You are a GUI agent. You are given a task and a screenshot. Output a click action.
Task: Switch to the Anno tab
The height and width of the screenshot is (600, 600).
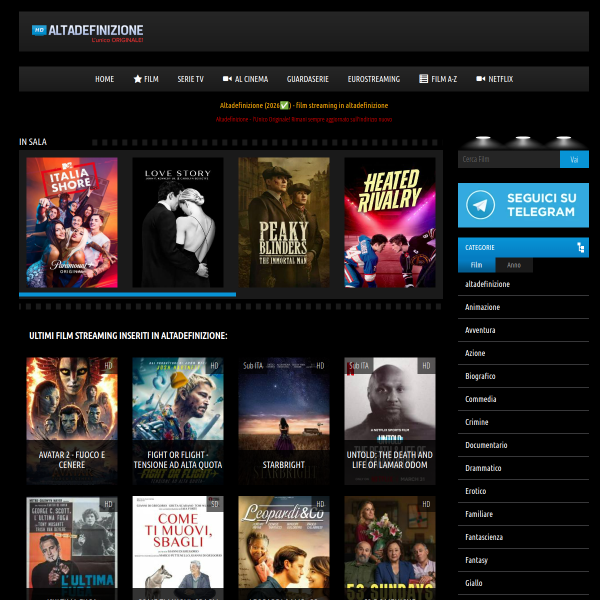click(x=514, y=265)
